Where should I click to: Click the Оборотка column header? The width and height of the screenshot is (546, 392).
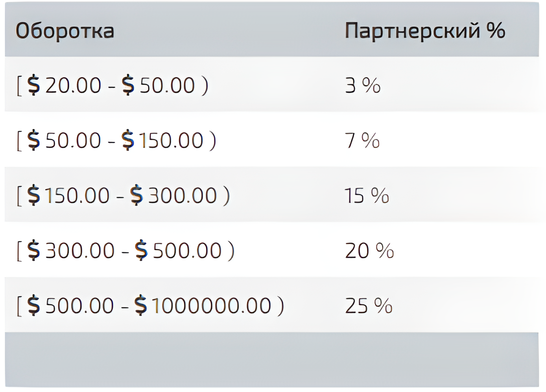click(x=65, y=31)
